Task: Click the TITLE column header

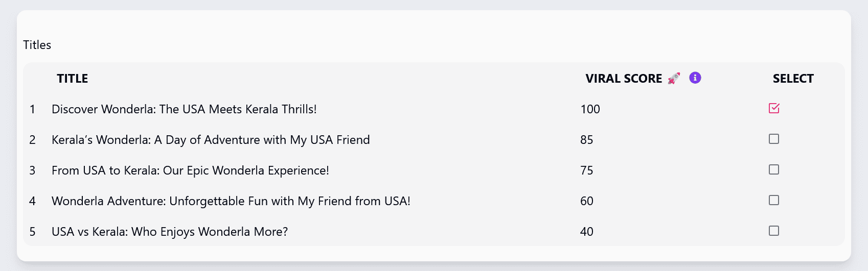Action: tap(73, 79)
